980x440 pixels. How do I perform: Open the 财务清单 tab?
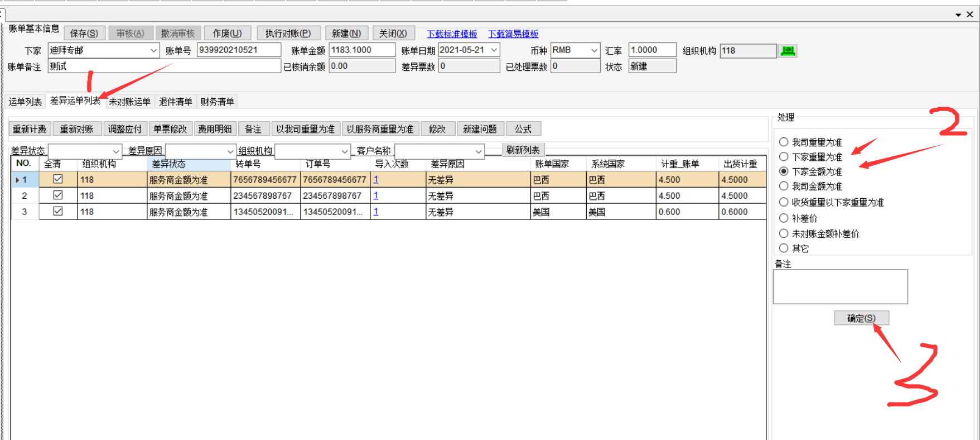(217, 102)
